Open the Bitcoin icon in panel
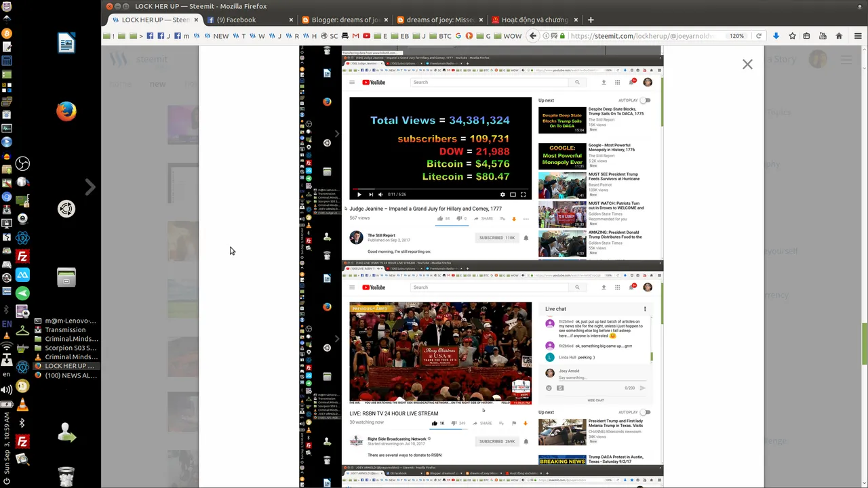 (7, 33)
